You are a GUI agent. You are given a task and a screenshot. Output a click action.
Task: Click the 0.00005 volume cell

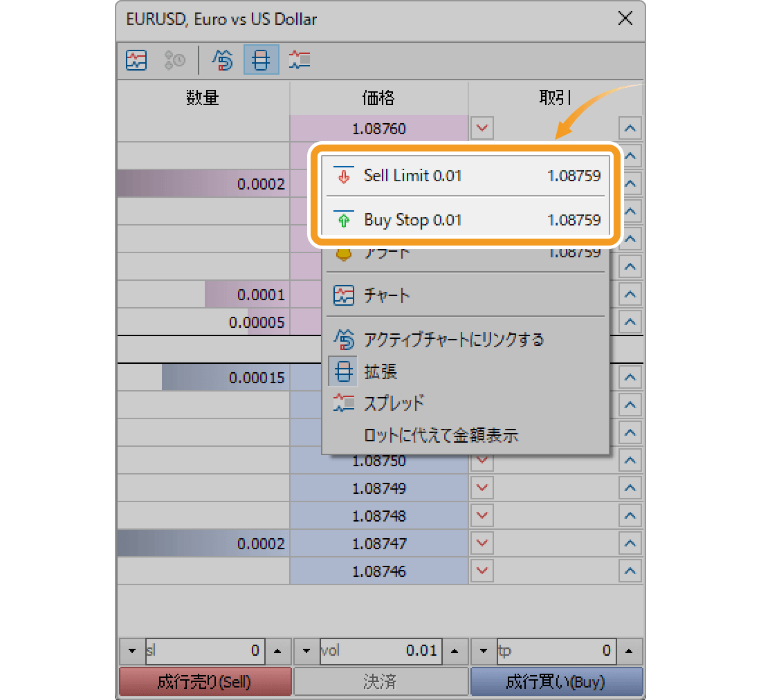(203, 322)
